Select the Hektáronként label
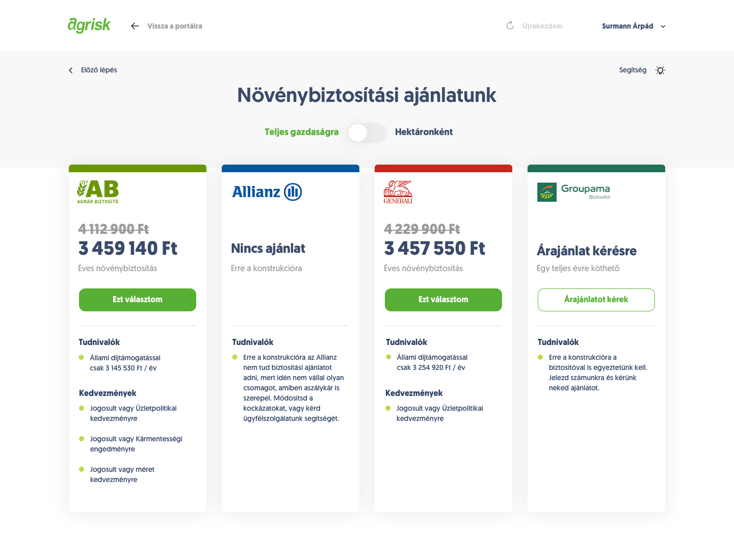 click(424, 132)
